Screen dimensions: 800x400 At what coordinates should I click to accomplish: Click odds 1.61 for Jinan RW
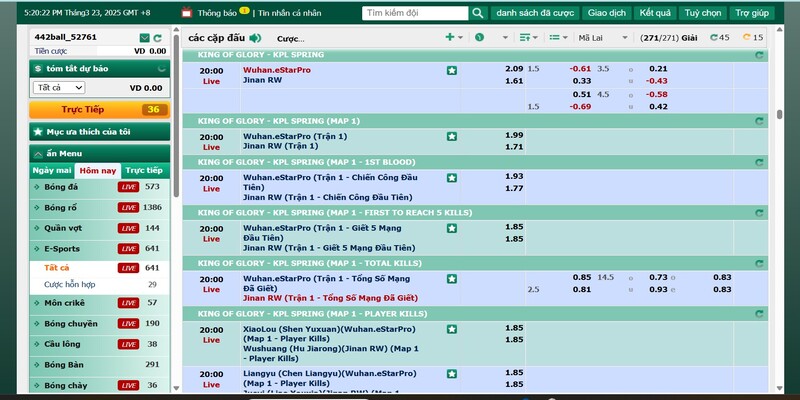tap(514, 81)
